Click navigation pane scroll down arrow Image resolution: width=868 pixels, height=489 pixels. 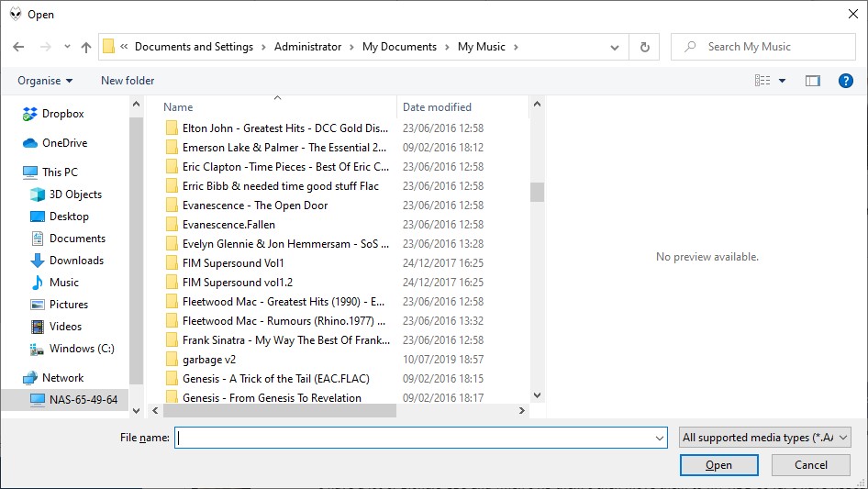coord(136,411)
